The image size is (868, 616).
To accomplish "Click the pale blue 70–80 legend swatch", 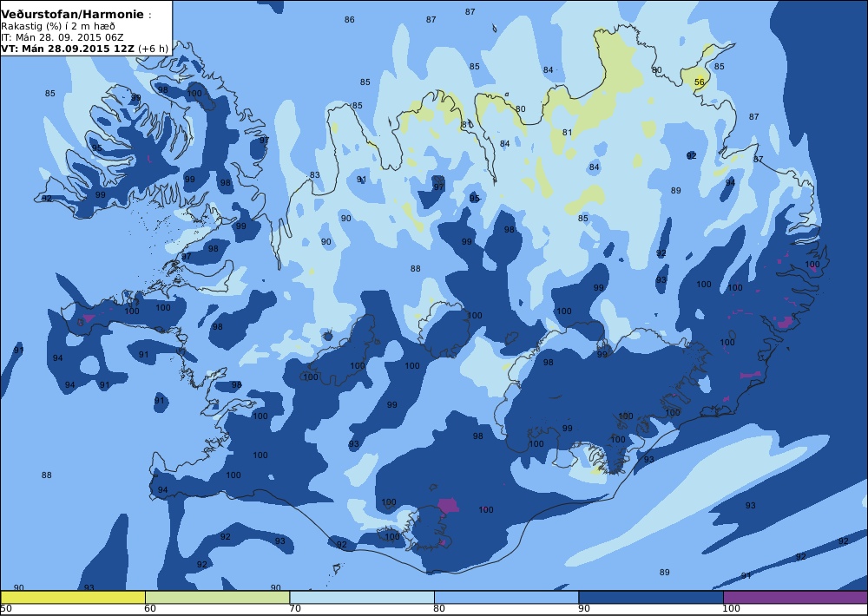I will [x=362, y=597].
